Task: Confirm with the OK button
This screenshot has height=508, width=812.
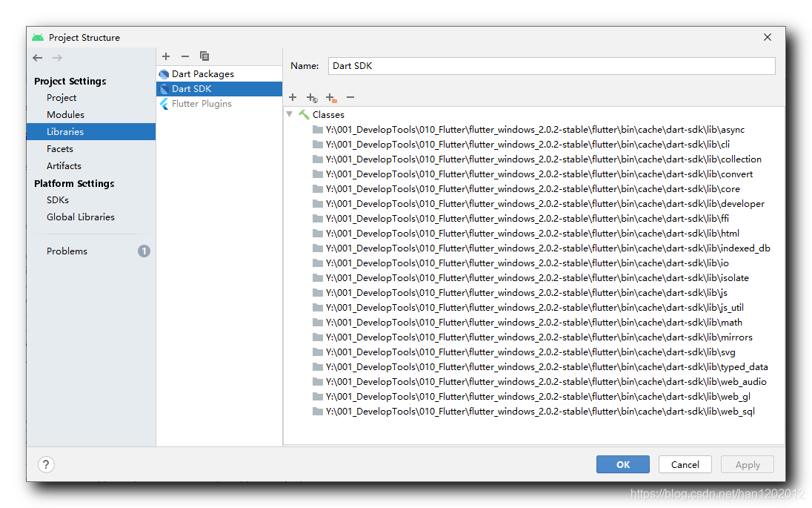Action: point(622,464)
